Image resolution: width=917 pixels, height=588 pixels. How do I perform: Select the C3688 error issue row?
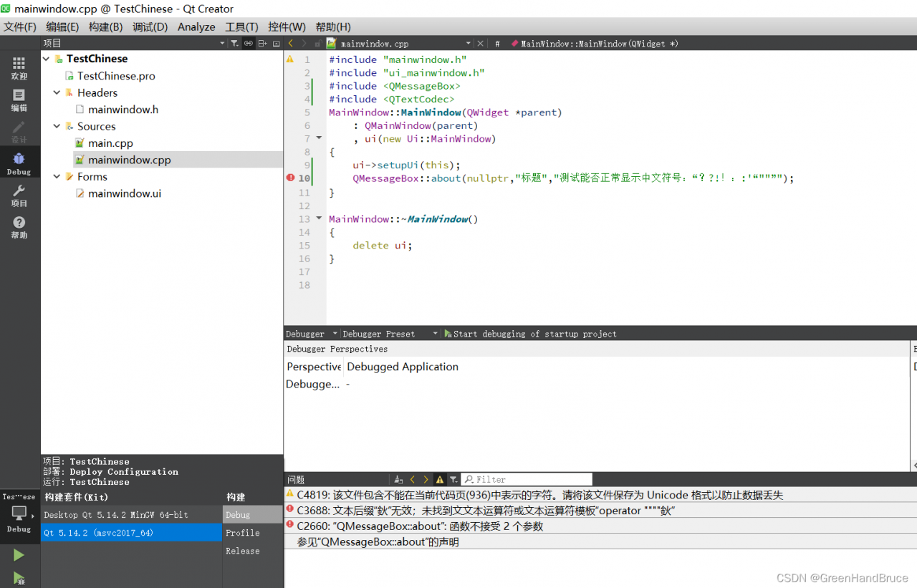600,511
